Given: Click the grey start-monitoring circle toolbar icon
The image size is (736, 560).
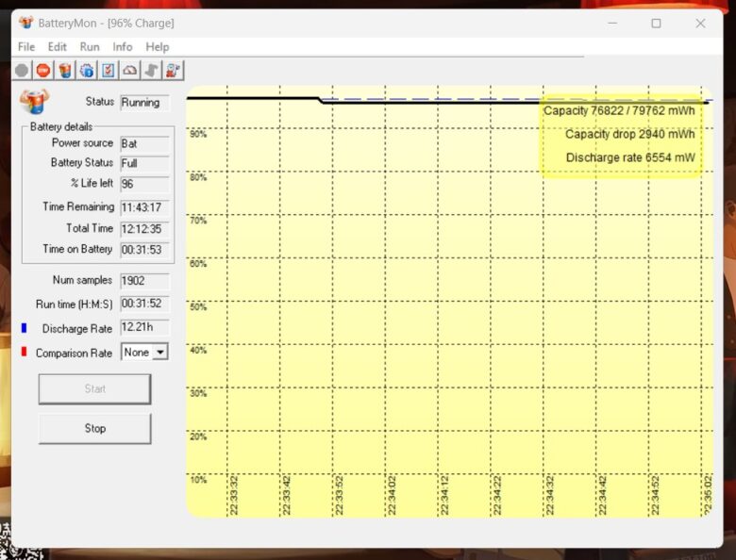Looking at the screenshot, I should click(x=22, y=70).
